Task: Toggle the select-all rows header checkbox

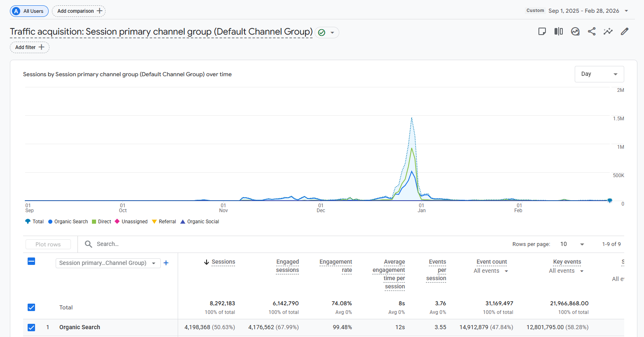Action: (31, 261)
